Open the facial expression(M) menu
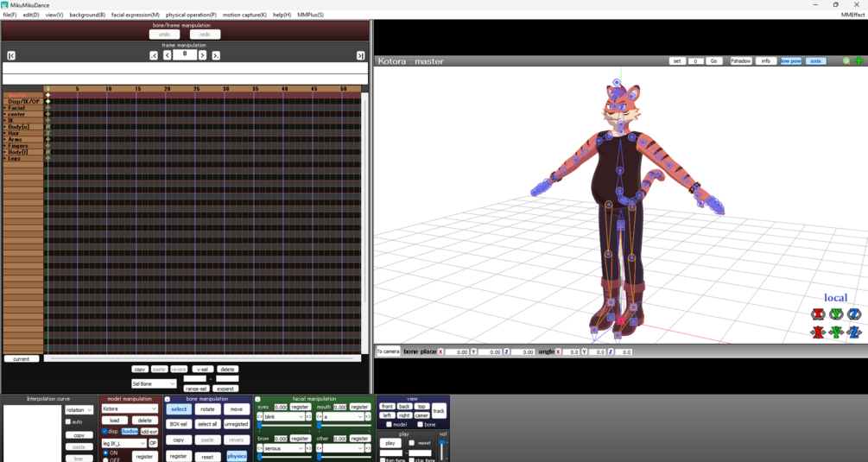868x462 pixels. point(136,15)
